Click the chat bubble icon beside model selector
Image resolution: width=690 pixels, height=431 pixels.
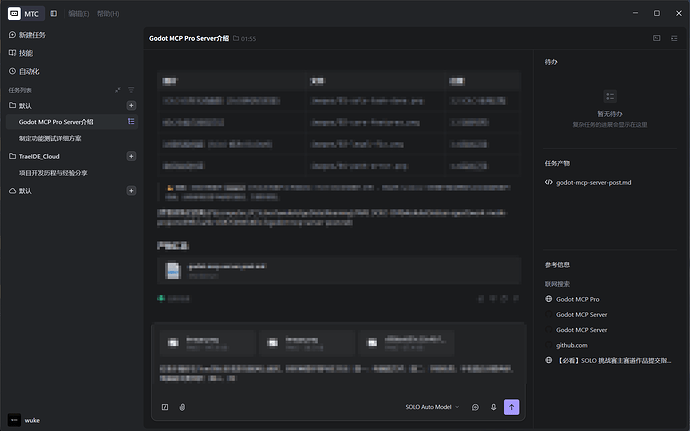pyautogui.click(x=475, y=407)
